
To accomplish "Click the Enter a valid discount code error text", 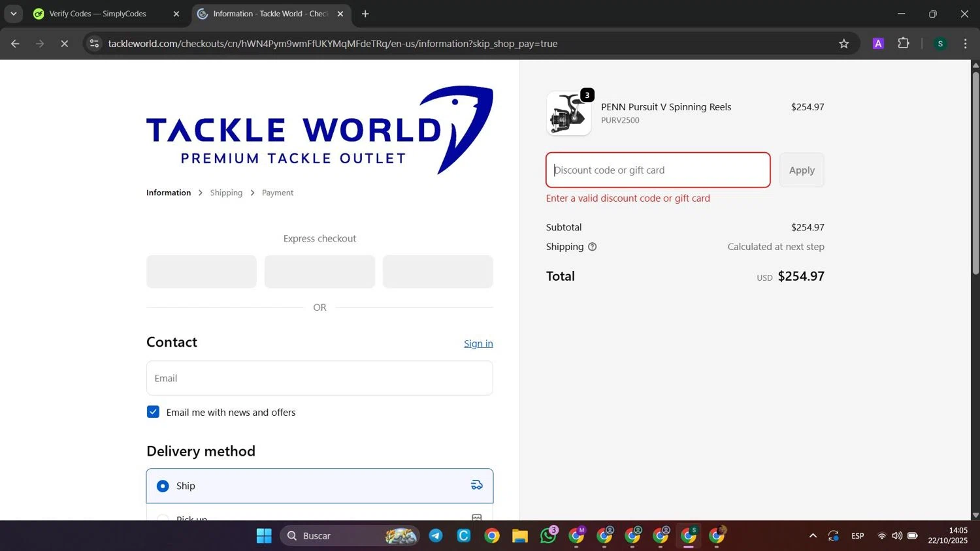I will click(628, 198).
